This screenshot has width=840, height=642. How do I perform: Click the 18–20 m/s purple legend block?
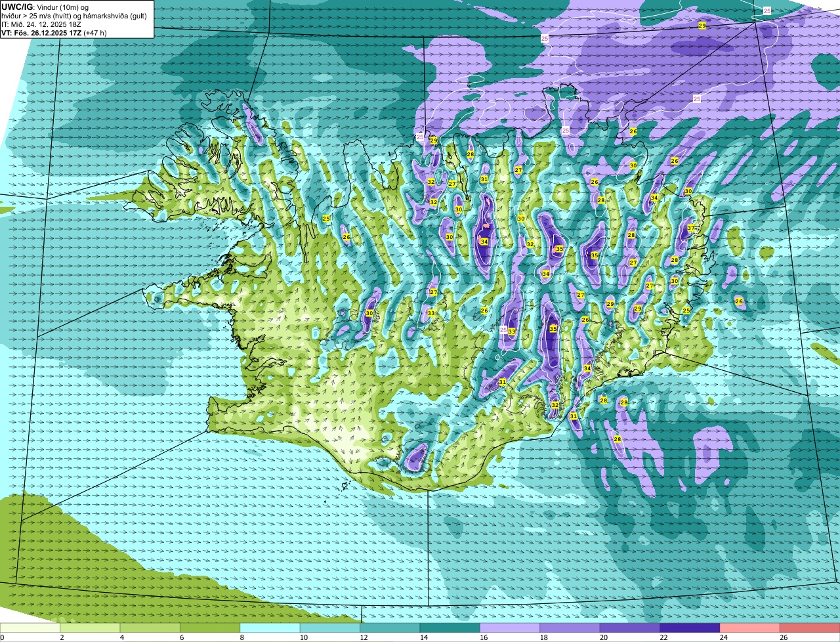coord(570,628)
